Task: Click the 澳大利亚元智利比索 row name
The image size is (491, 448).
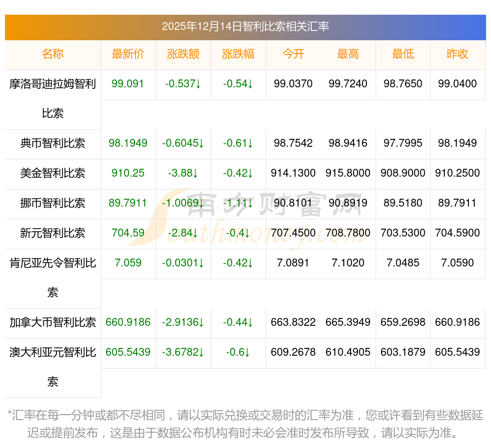Action: pos(53,367)
